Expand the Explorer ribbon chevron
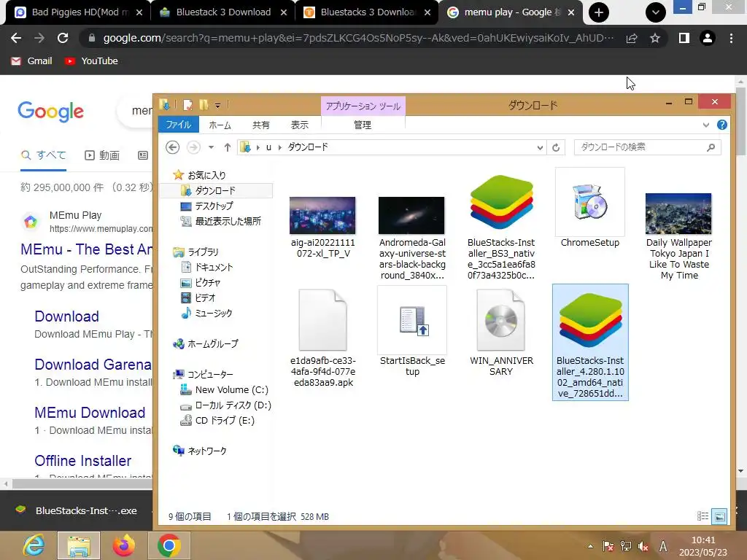Screen dimensions: 747x560 point(706,125)
